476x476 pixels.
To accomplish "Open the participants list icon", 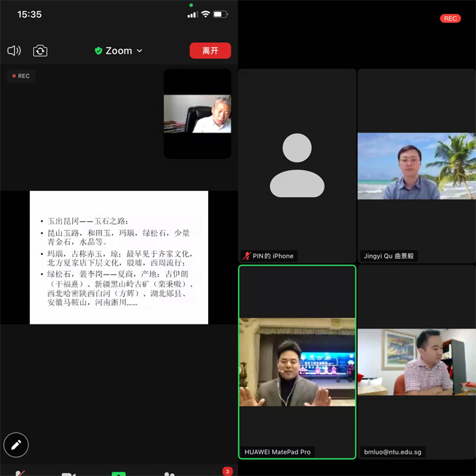I will [169, 473].
